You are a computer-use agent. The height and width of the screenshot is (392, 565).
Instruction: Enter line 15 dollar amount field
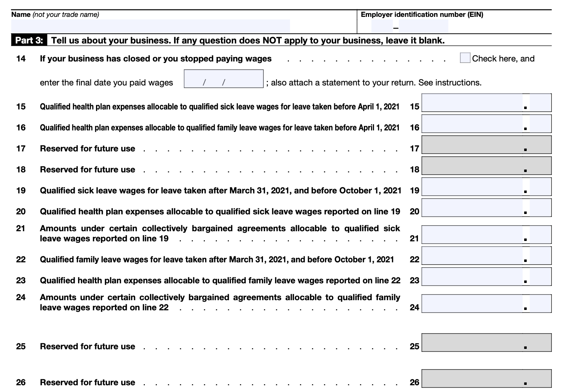click(472, 103)
